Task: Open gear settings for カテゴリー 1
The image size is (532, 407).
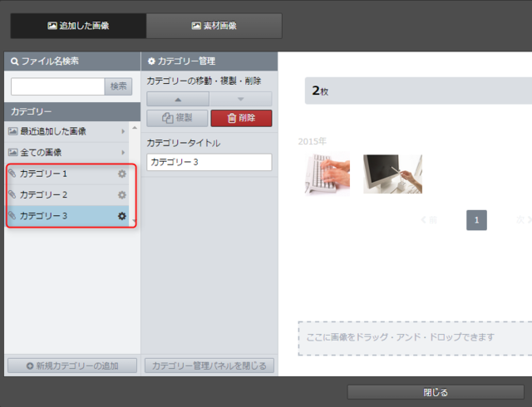Action: click(x=122, y=174)
